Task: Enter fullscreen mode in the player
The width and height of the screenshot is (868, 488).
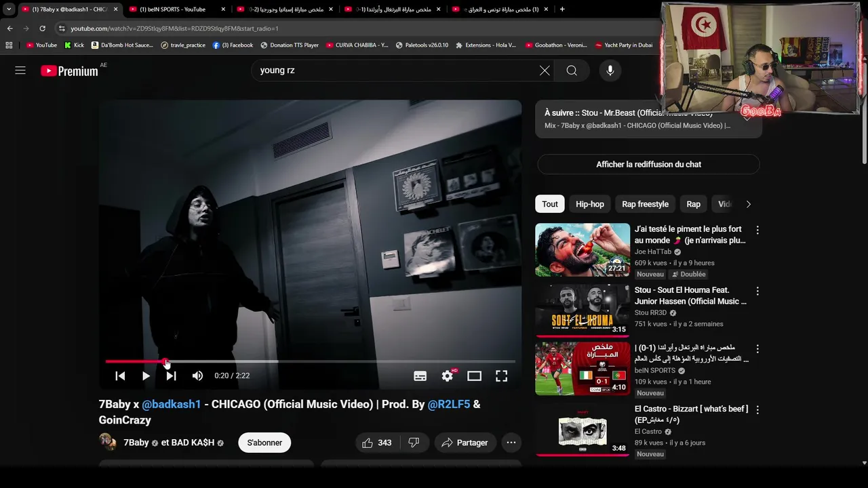Action: click(x=501, y=376)
